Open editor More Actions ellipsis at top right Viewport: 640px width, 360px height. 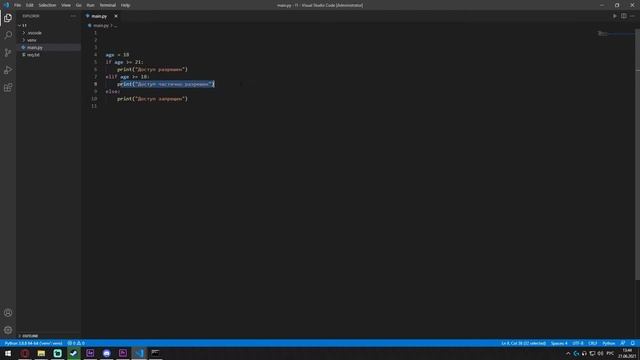pyautogui.click(x=632, y=16)
